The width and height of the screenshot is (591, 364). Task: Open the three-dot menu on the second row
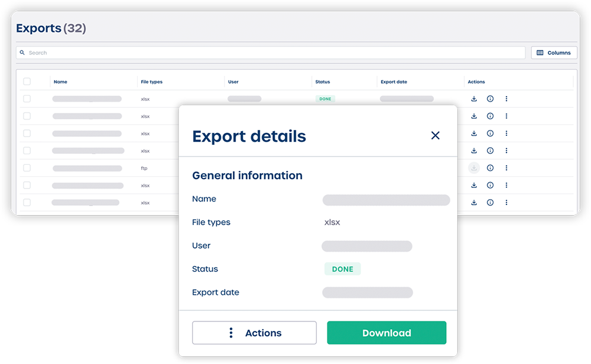[506, 116]
